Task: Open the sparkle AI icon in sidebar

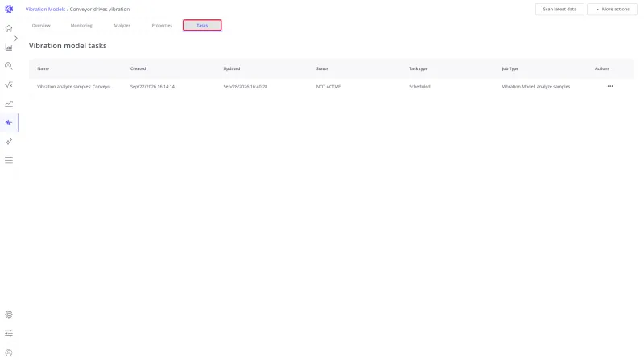Action: 9,142
